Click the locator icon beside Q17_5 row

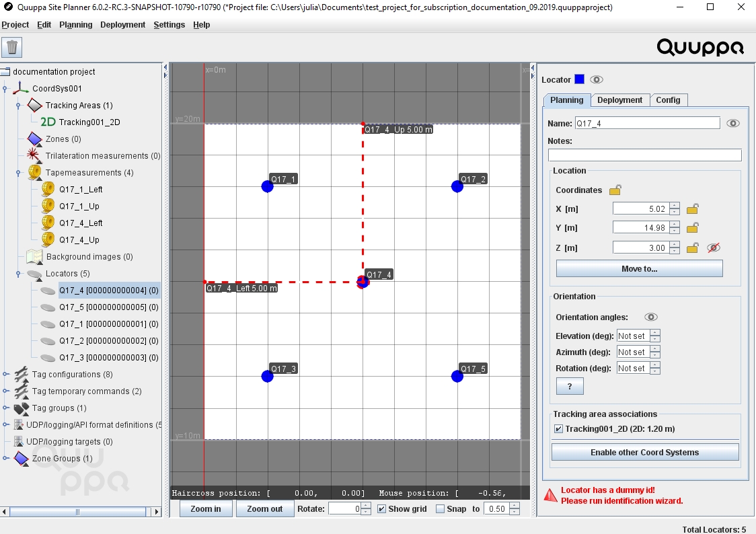click(x=48, y=307)
